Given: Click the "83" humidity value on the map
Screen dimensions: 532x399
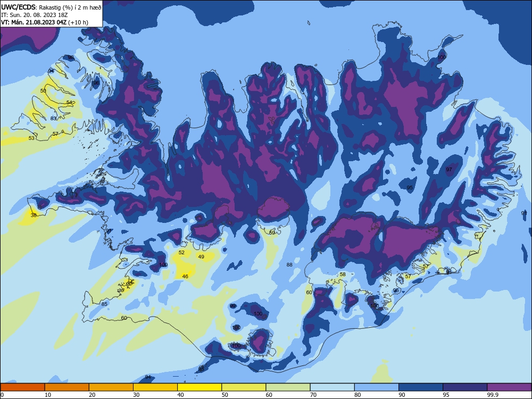Looking at the screenshot, I should (53, 118).
